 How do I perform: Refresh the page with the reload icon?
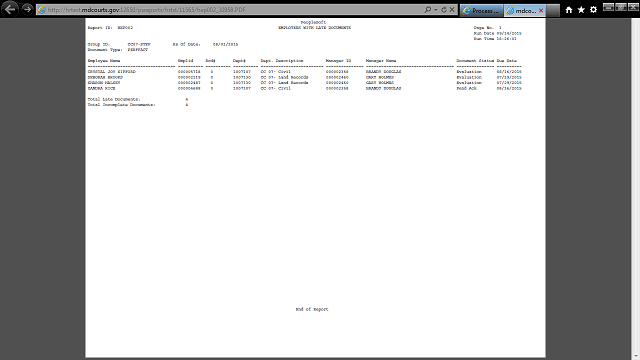[x=444, y=9]
